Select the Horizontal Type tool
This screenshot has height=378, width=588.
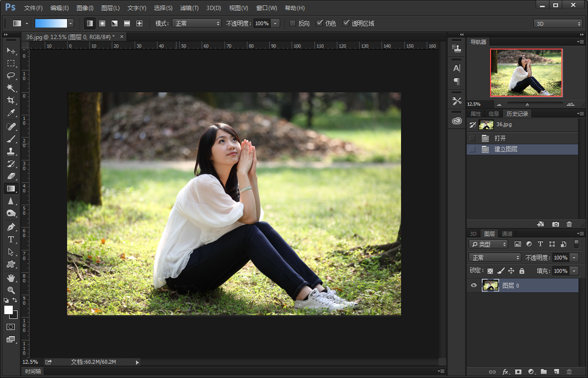[x=10, y=239]
